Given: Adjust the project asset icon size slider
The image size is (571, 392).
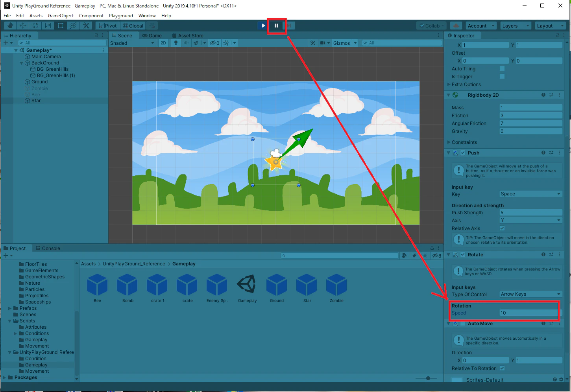Looking at the screenshot, I should click(427, 378).
